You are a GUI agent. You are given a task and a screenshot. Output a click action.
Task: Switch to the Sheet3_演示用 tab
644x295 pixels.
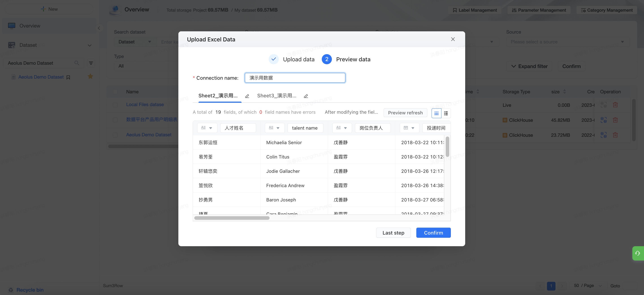click(x=277, y=96)
